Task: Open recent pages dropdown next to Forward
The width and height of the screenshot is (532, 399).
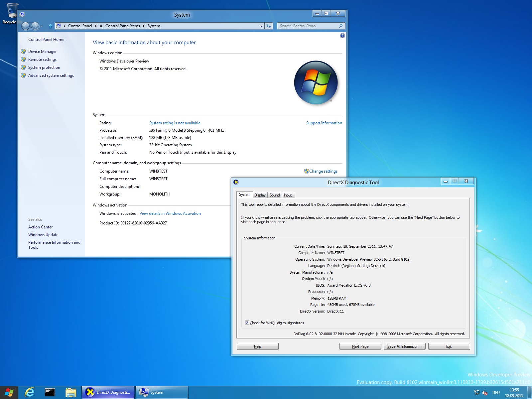Action: pos(42,26)
